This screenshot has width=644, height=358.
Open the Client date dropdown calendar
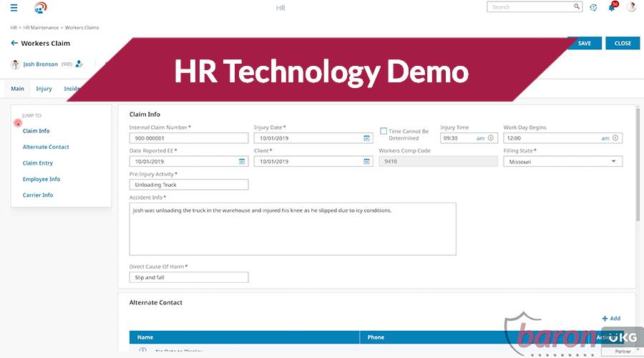click(366, 162)
